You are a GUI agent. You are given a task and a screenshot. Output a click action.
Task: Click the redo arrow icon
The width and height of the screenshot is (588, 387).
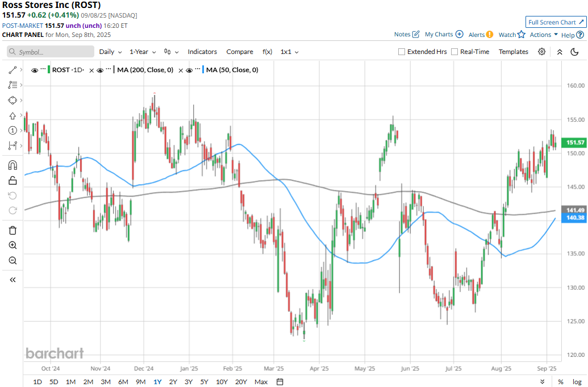tap(12, 211)
